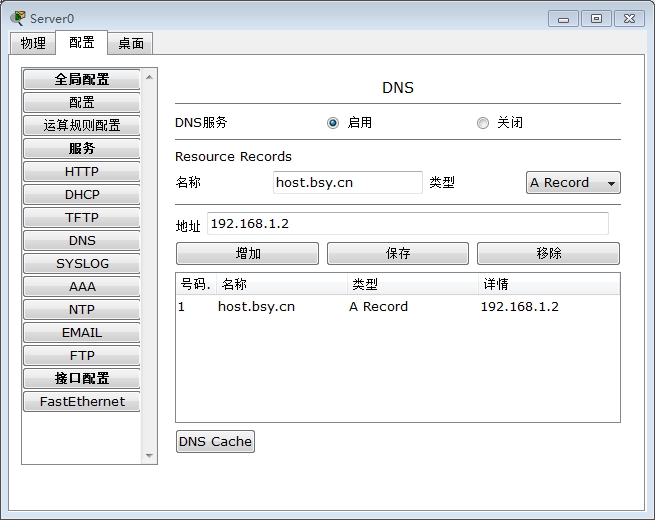This screenshot has height=520, width=655.
Task: Click the 增加 button to add record
Action: pyautogui.click(x=247, y=253)
